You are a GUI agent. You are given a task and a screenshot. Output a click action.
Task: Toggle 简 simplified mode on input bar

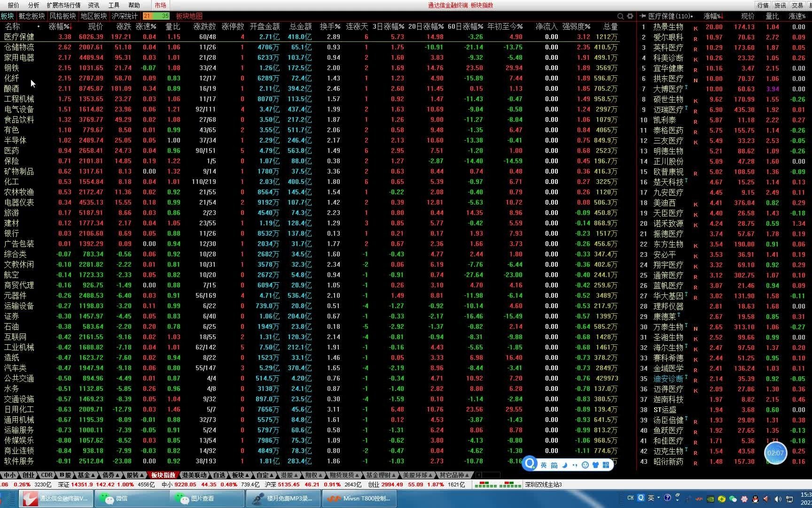click(554, 465)
